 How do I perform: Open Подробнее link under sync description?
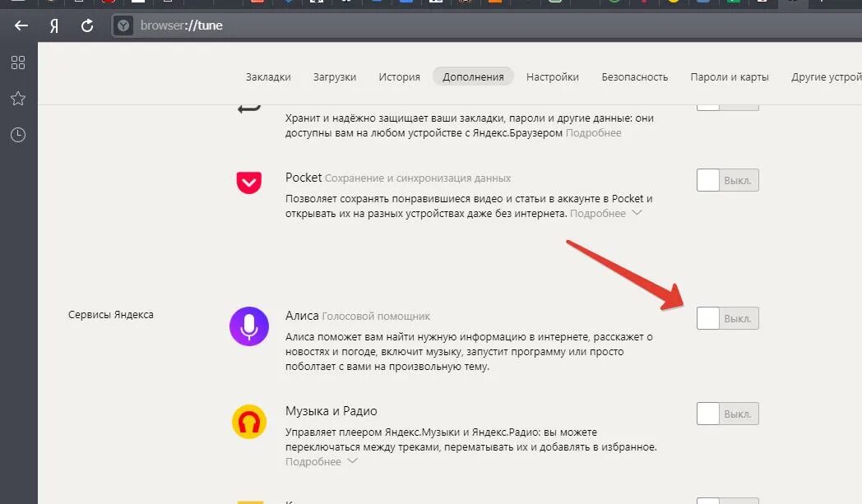pos(593,133)
